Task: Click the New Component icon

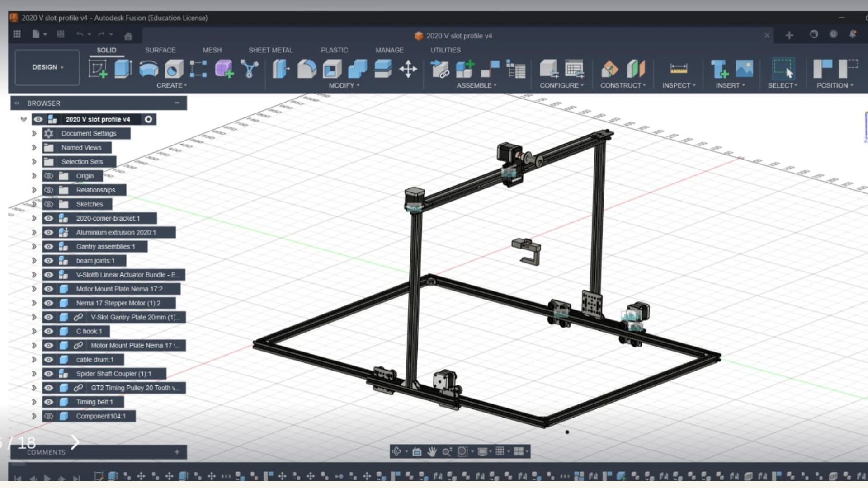Action: (465, 69)
